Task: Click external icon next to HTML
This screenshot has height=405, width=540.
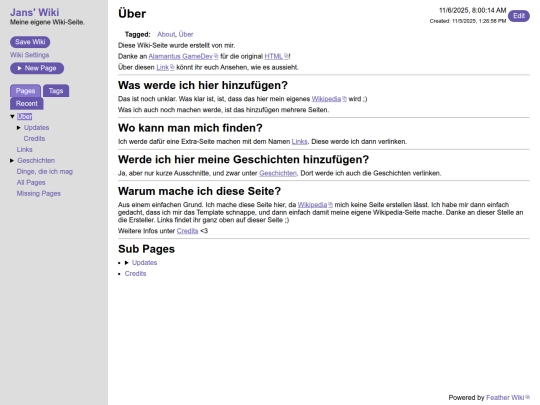Action: 286,56
